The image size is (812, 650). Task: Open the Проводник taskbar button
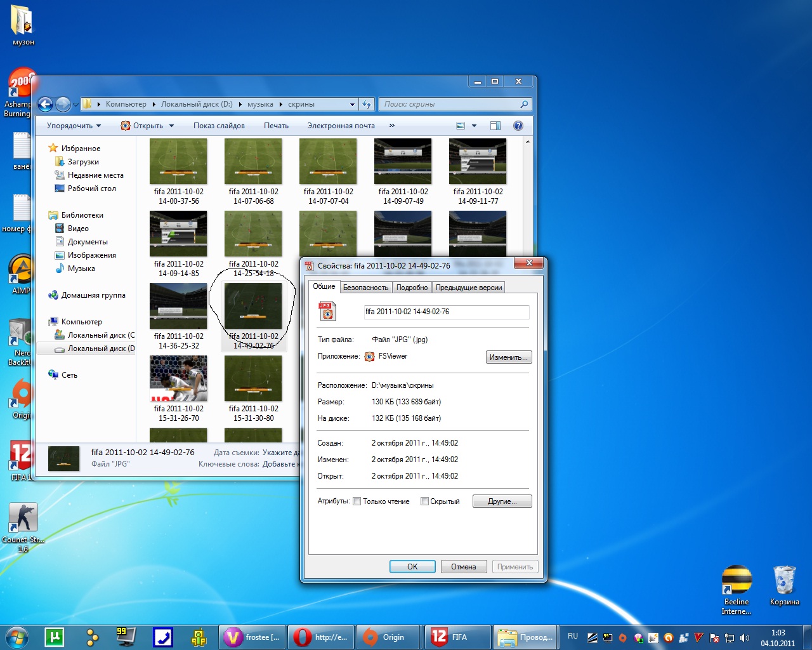tap(526, 637)
